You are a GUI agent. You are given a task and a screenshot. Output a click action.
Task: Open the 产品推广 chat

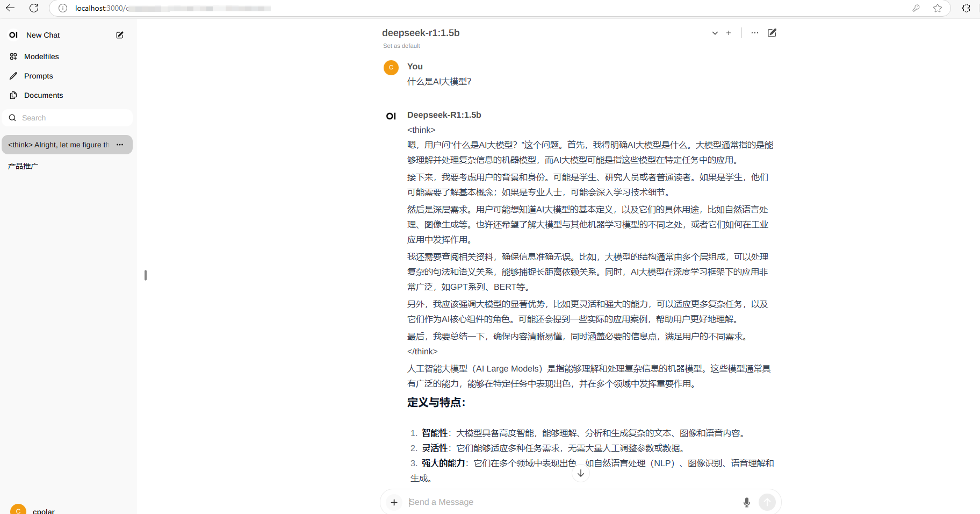click(23, 166)
